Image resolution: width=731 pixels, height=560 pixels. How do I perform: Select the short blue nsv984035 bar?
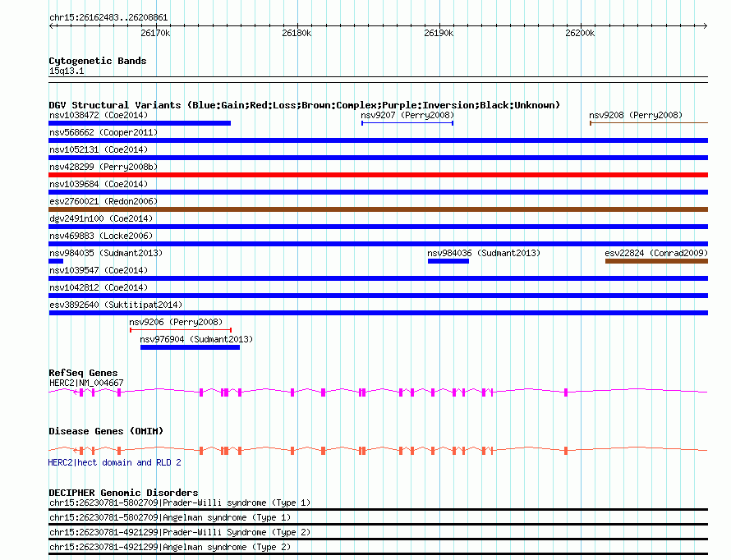(x=56, y=261)
